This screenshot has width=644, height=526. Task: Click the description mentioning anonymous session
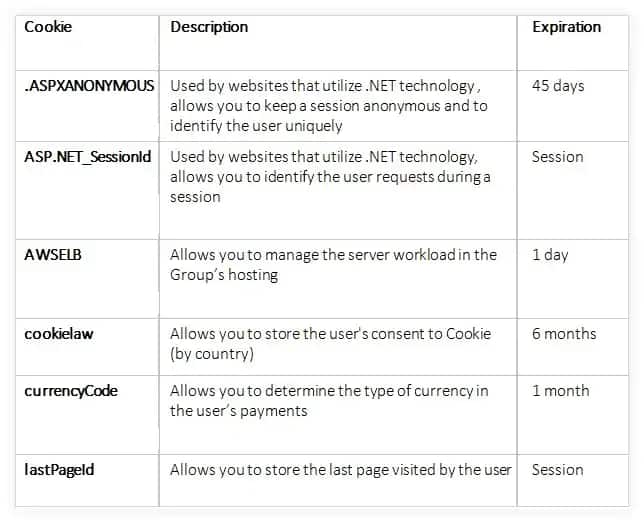point(329,106)
